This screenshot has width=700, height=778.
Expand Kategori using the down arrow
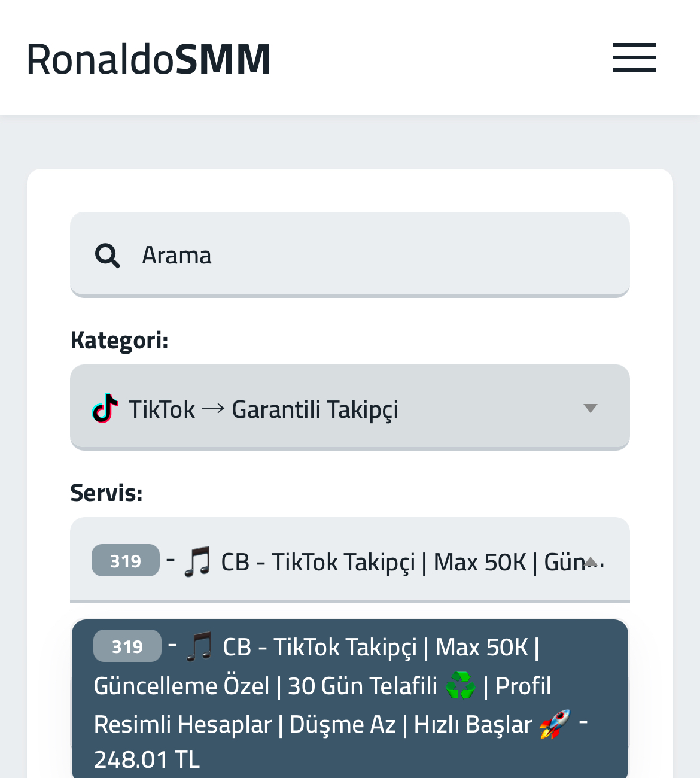pyautogui.click(x=591, y=408)
